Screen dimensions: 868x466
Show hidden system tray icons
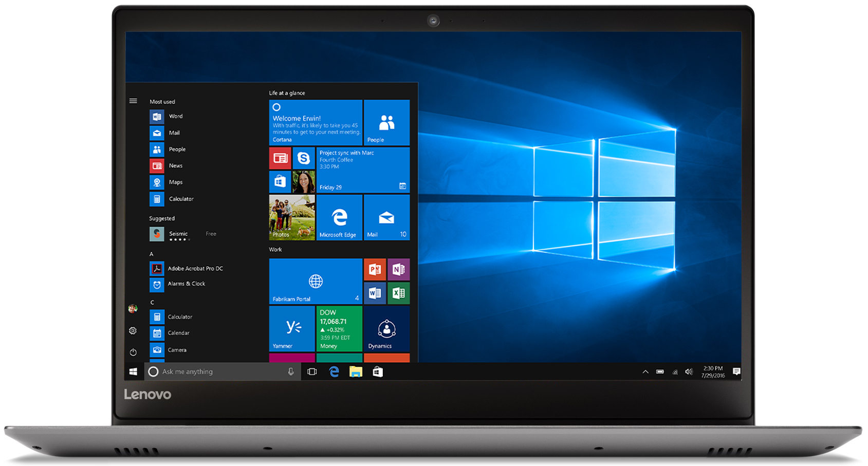click(645, 372)
